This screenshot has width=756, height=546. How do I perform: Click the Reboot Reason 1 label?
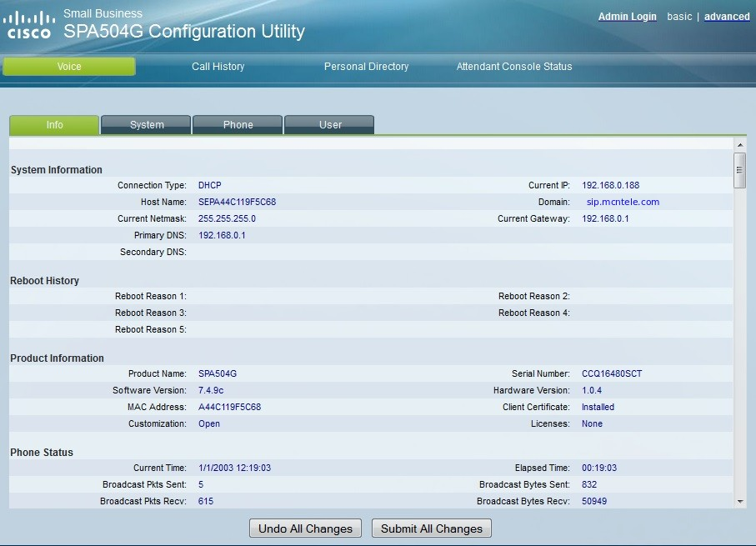pyautogui.click(x=150, y=296)
